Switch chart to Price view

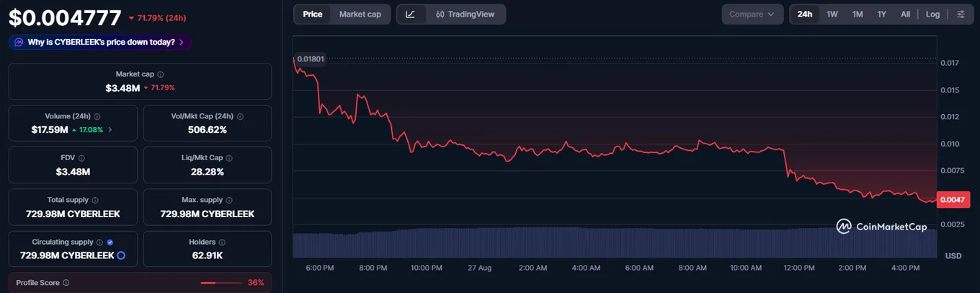[313, 14]
